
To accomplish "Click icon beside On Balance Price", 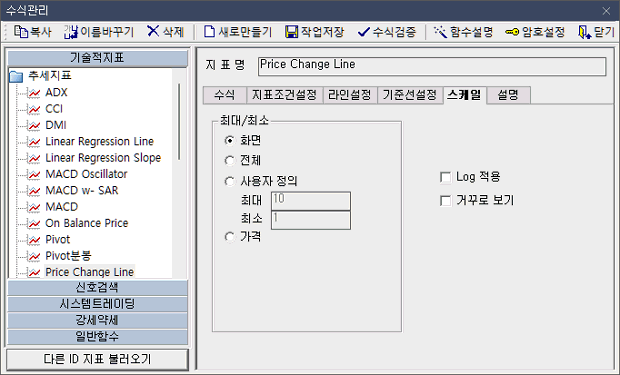I will point(34,223).
